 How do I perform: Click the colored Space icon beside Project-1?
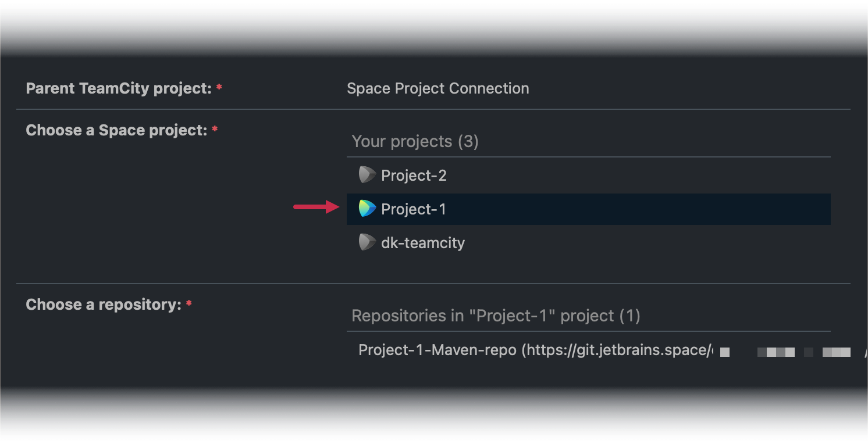tap(367, 209)
